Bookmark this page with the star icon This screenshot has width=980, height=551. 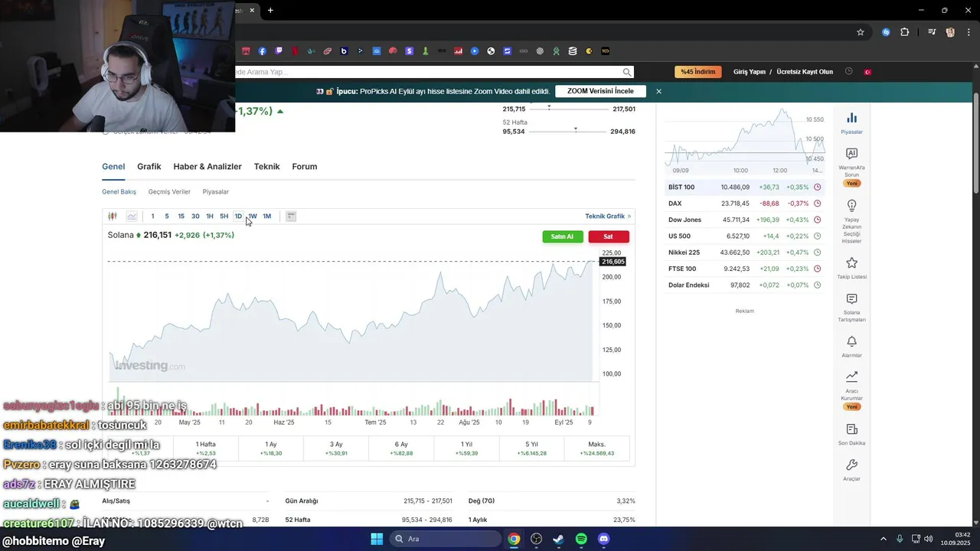pos(861,32)
